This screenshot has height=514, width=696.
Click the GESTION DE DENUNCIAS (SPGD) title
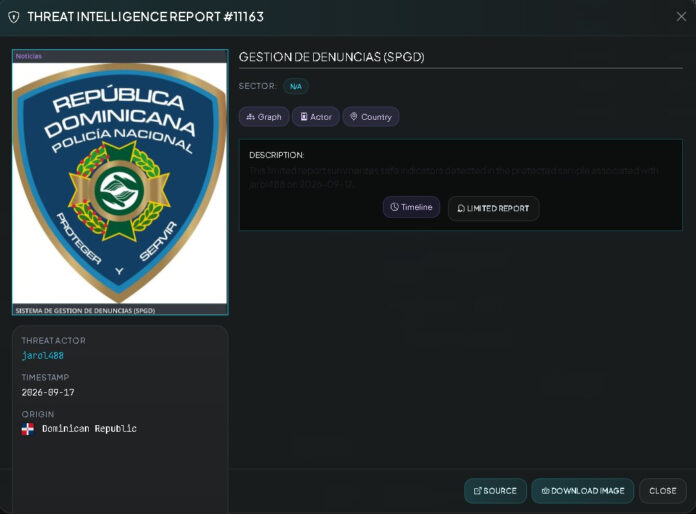[332, 57]
